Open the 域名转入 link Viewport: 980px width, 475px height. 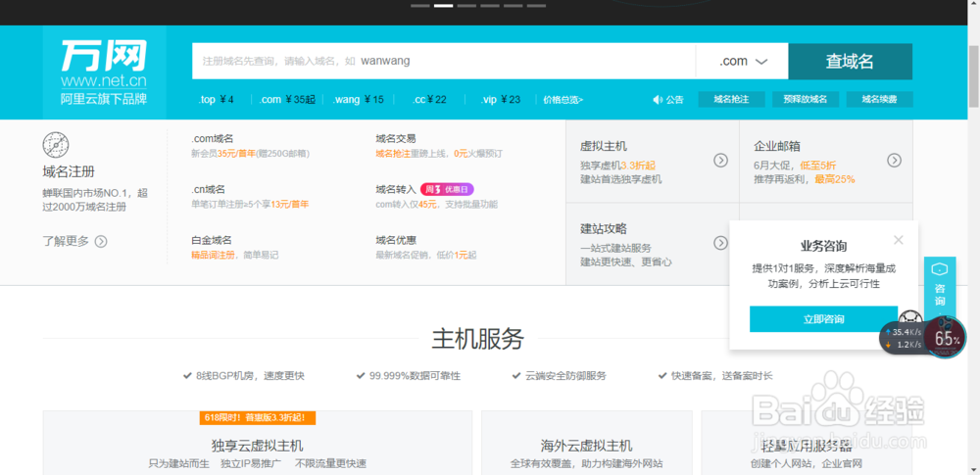(396, 189)
